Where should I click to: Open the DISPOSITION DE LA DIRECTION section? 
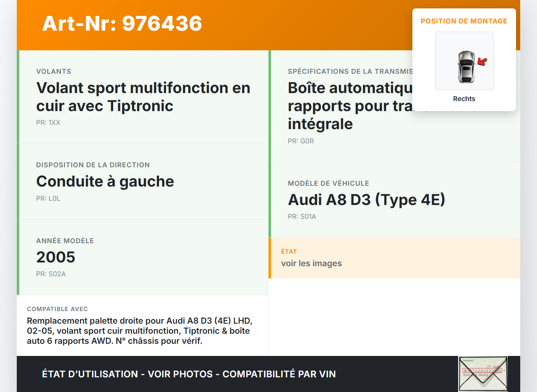(x=93, y=165)
